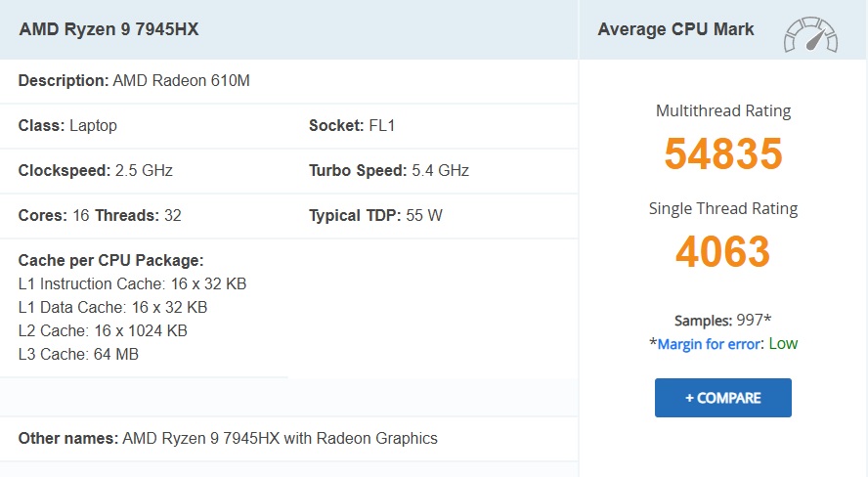Click the Cores: 16 Threads: 32 text
868x477 pixels.
pos(100,215)
